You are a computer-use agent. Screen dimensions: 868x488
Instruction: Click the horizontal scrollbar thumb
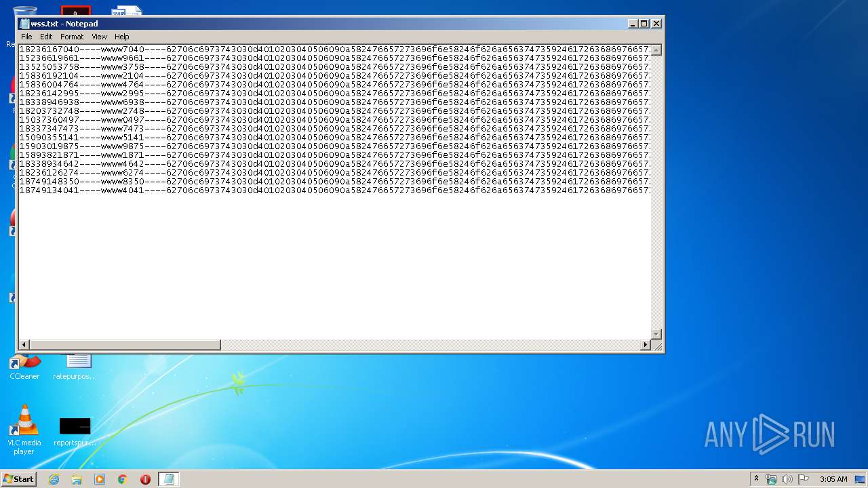click(x=125, y=345)
